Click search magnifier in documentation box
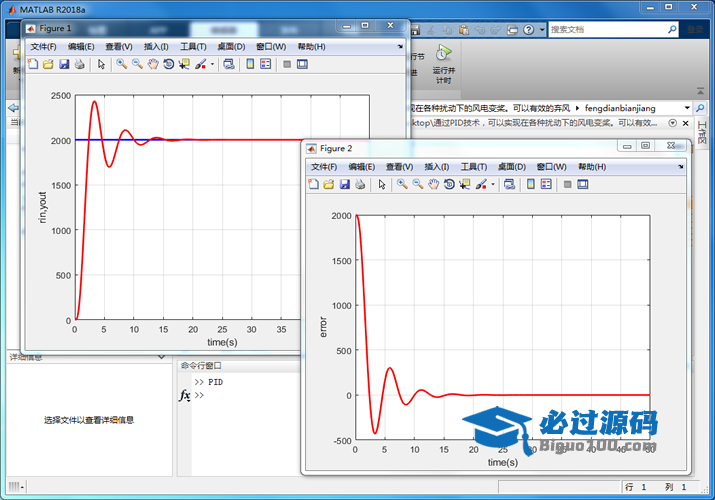Screen dimensions: 715x500 672,30
